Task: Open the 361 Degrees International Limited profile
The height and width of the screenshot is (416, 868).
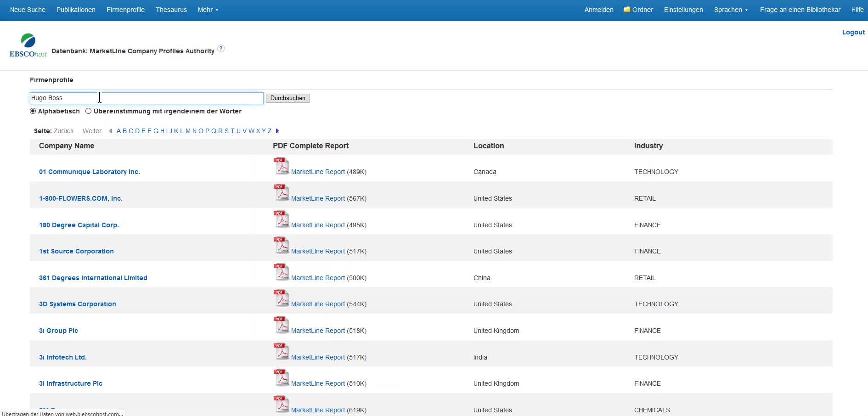Action: 93,278
